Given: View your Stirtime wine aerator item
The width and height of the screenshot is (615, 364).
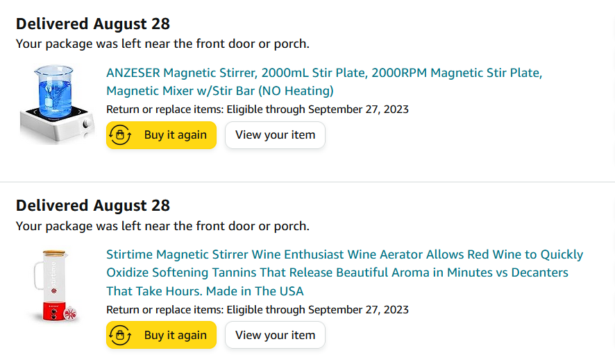Looking at the screenshot, I should click(x=275, y=335).
